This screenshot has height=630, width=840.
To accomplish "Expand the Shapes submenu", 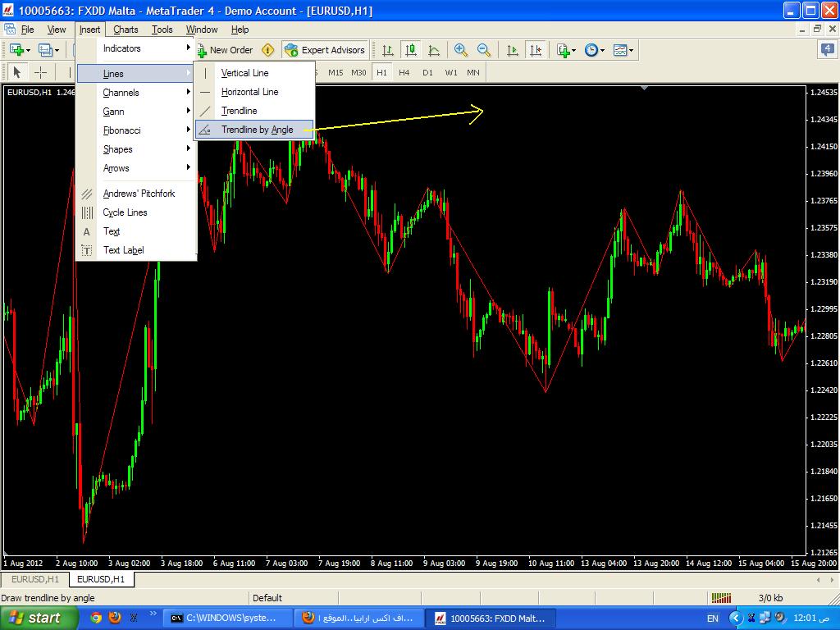I will coord(136,149).
